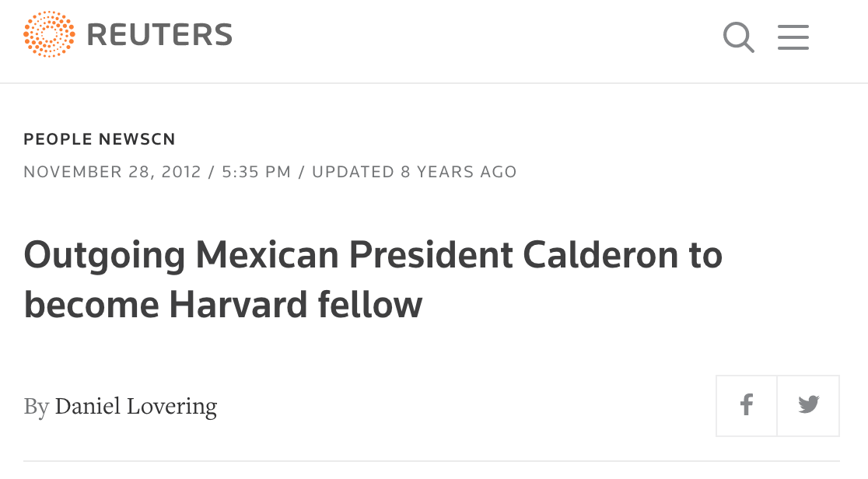Click the word "President" in the headline
Image resolution: width=868 pixels, height=479 pixels.
(431, 255)
